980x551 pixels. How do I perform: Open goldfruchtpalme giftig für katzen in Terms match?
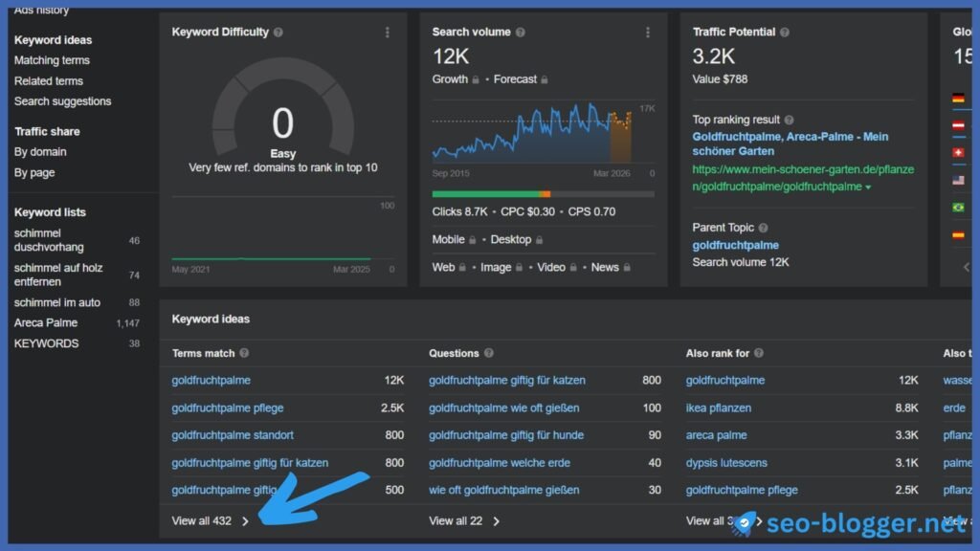click(250, 463)
